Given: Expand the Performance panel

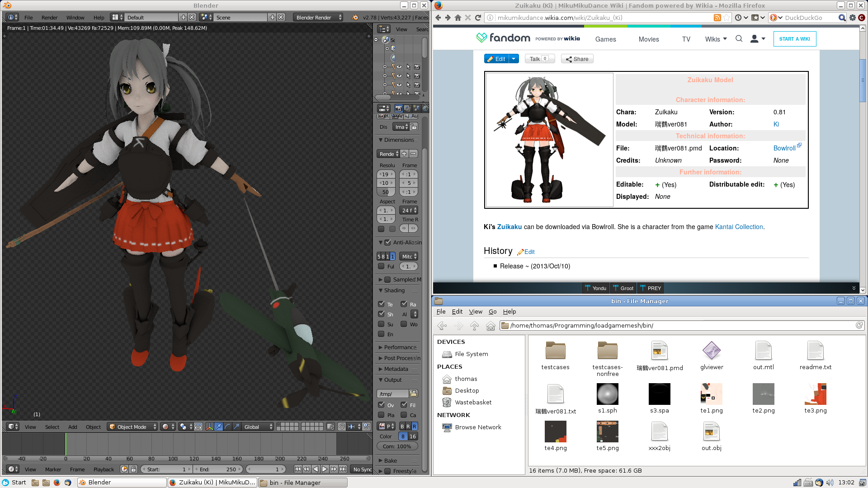Looking at the screenshot, I should (x=398, y=347).
